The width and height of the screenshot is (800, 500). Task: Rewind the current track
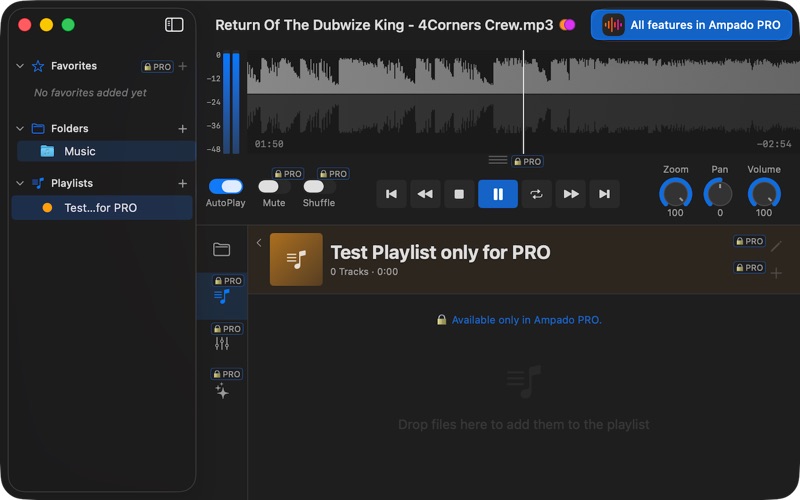[x=425, y=194]
